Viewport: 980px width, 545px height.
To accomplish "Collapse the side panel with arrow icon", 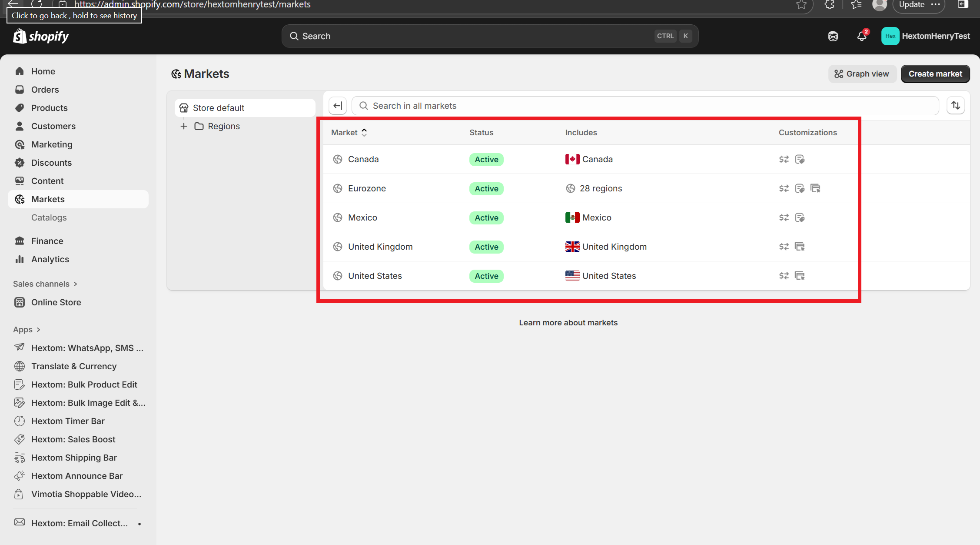I will [338, 106].
